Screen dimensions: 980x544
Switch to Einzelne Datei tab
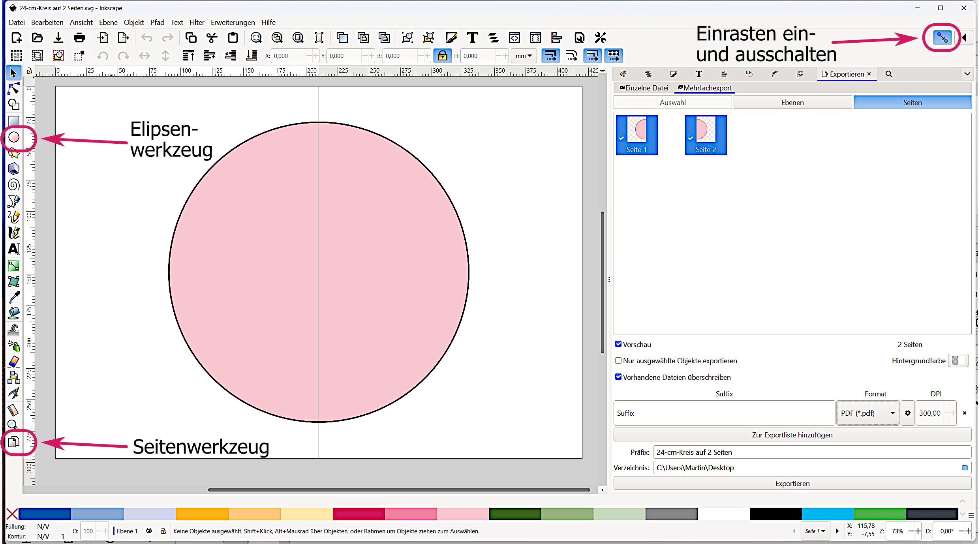coord(644,88)
